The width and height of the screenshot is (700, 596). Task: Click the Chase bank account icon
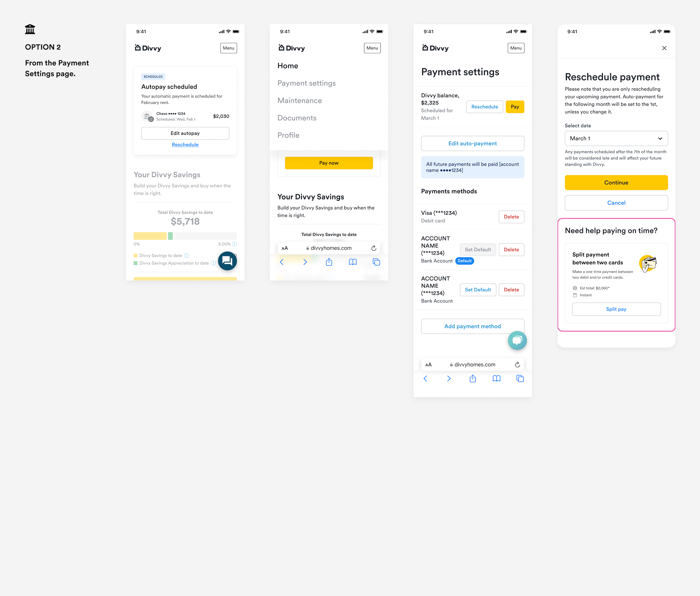point(147,117)
